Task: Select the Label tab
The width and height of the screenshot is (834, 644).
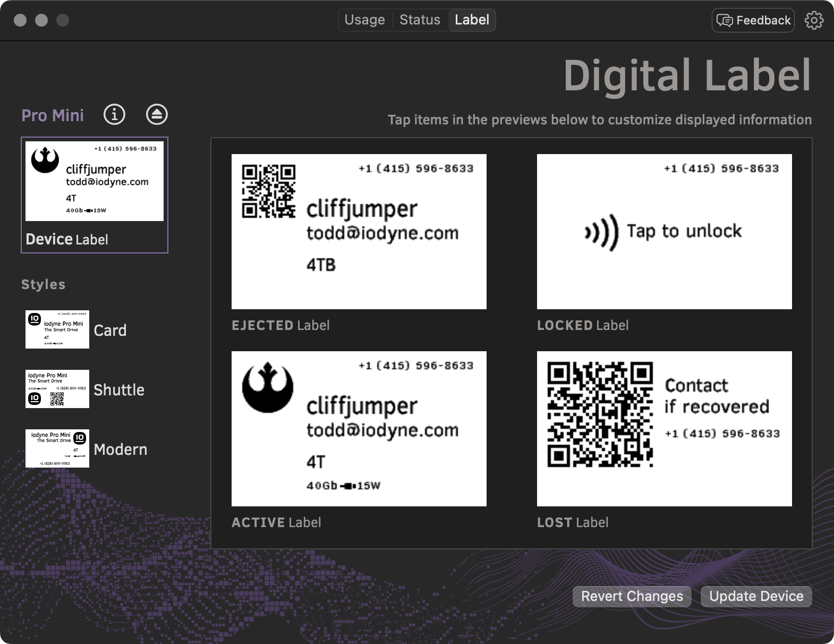Action: click(x=472, y=20)
